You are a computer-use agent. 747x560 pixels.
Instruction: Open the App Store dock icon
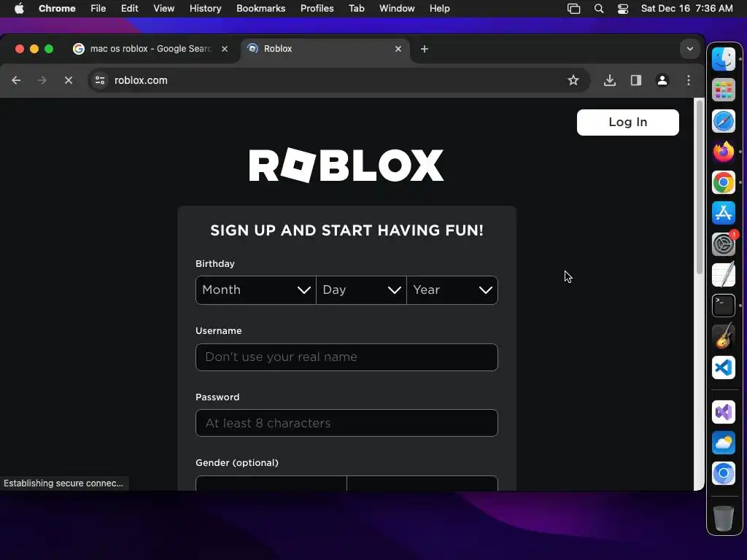[723, 213]
